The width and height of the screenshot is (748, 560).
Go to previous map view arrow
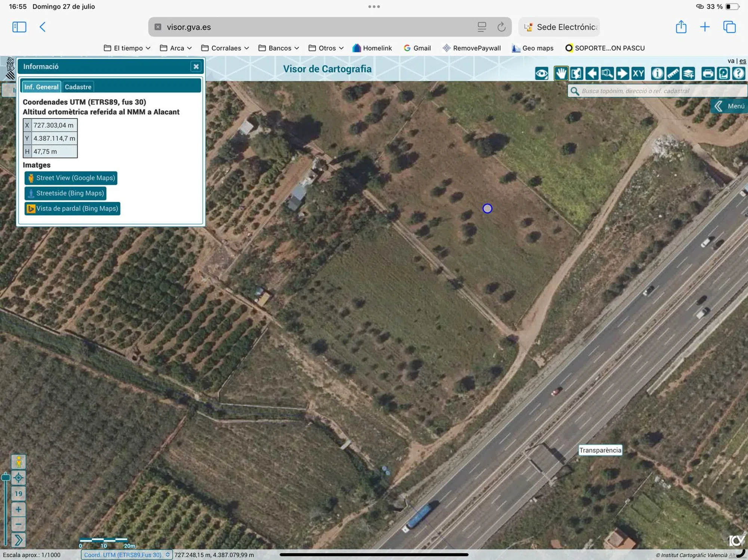(591, 74)
